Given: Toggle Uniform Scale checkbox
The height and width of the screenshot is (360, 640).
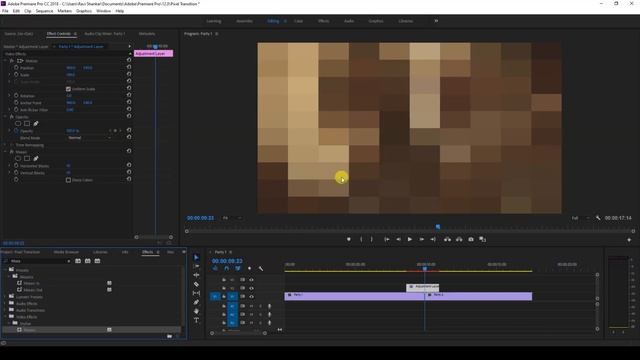Looking at the screenshot, I should (x=68, y=89).
